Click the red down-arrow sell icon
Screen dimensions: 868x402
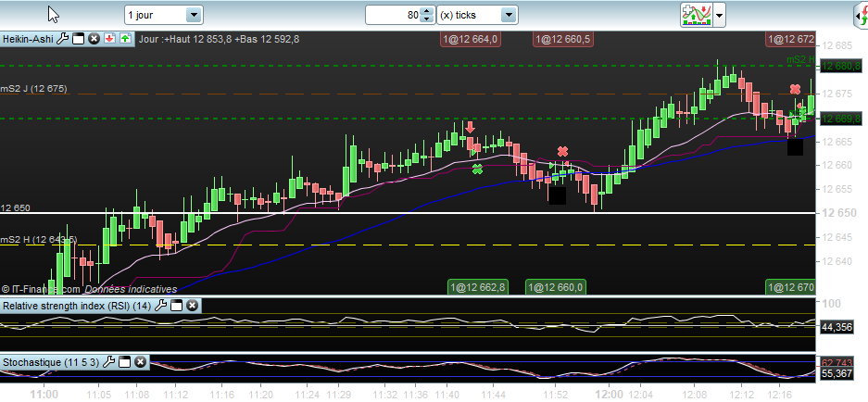pyautogui.click(x=109, y=39)
